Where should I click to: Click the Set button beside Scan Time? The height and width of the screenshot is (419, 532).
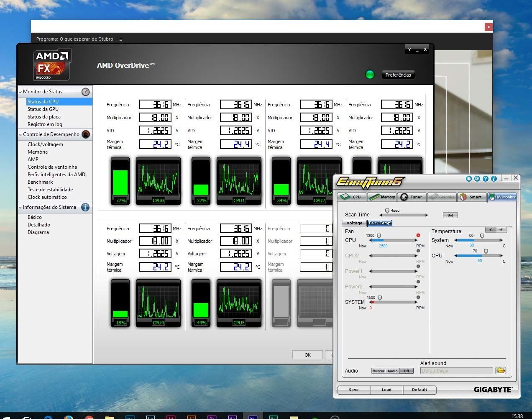click(x=450, y=215)
